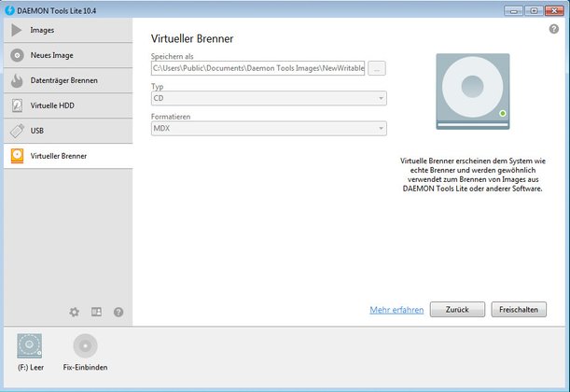The image size is (570, 392).
Task: Click the Freischalten button
Action: [519, 310]
